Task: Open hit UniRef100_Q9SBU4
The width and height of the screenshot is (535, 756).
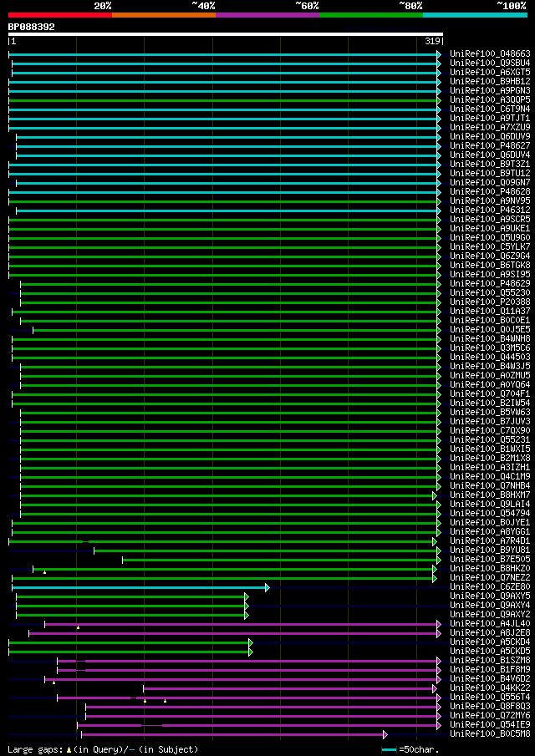Action: pos(490,63)
